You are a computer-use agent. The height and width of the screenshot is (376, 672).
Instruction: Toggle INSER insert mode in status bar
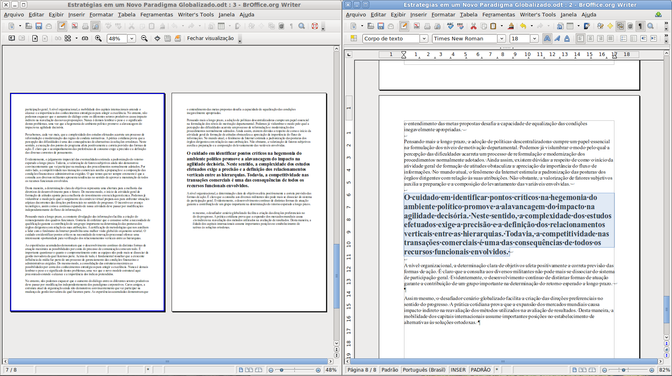(x=458, y=370)
